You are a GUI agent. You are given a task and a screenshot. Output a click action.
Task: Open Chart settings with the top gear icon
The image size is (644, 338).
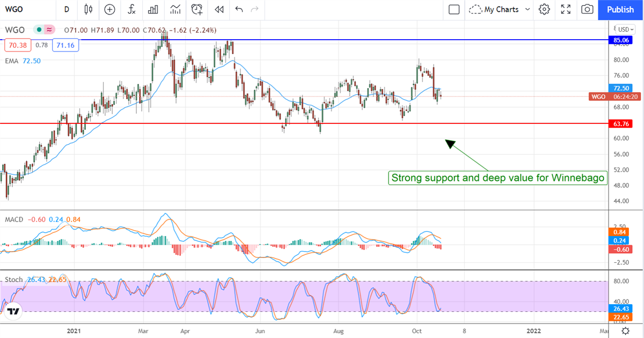(x=544, y=9)
